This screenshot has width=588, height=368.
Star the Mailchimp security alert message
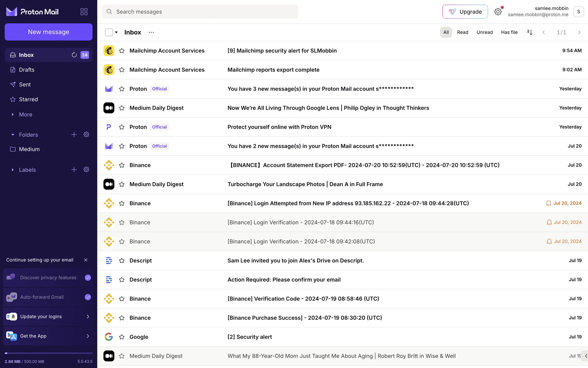point(122,51)
